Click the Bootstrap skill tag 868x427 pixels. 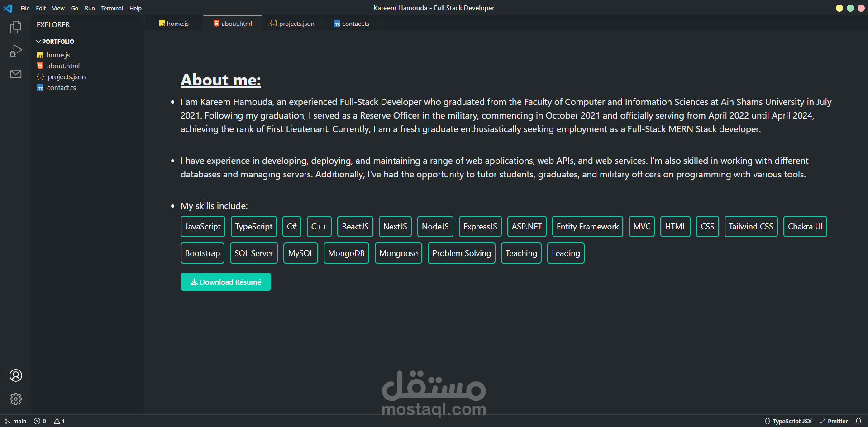tap(202, 253)
